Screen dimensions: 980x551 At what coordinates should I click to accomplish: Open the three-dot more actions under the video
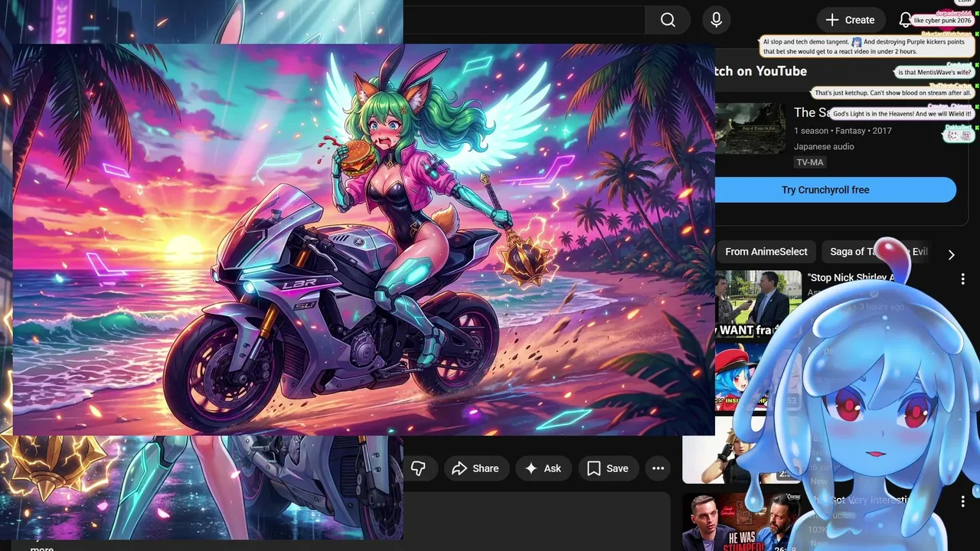[x=658, y=468]
